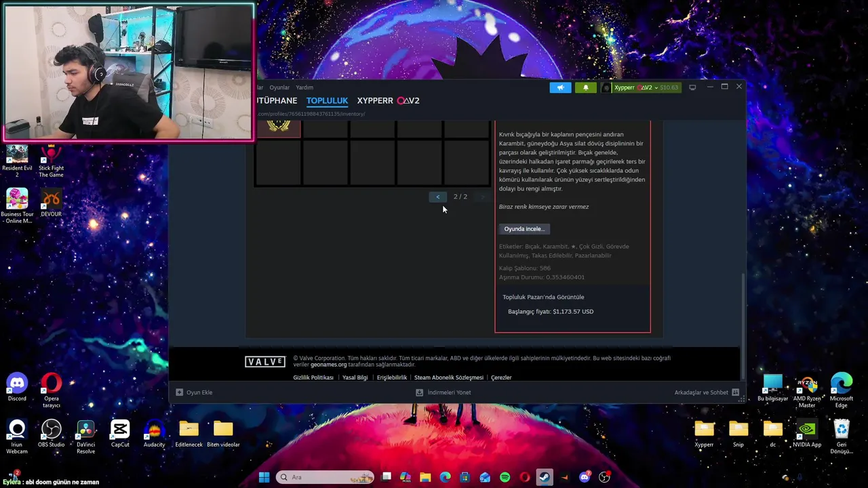The width and height of the screenshot is (868, 488).
Task: Open Opera tarayıcı desktop shortcut
Action: point(51,391)
